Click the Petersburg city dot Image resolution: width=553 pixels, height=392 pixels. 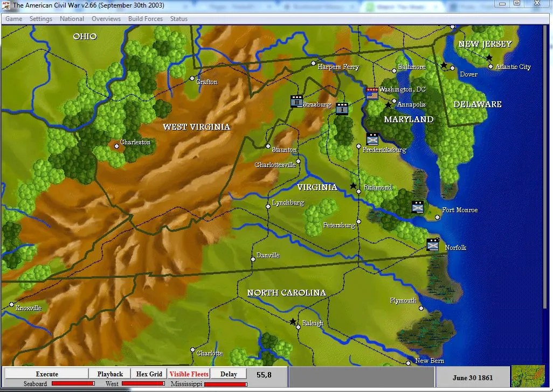click(358, 221)
